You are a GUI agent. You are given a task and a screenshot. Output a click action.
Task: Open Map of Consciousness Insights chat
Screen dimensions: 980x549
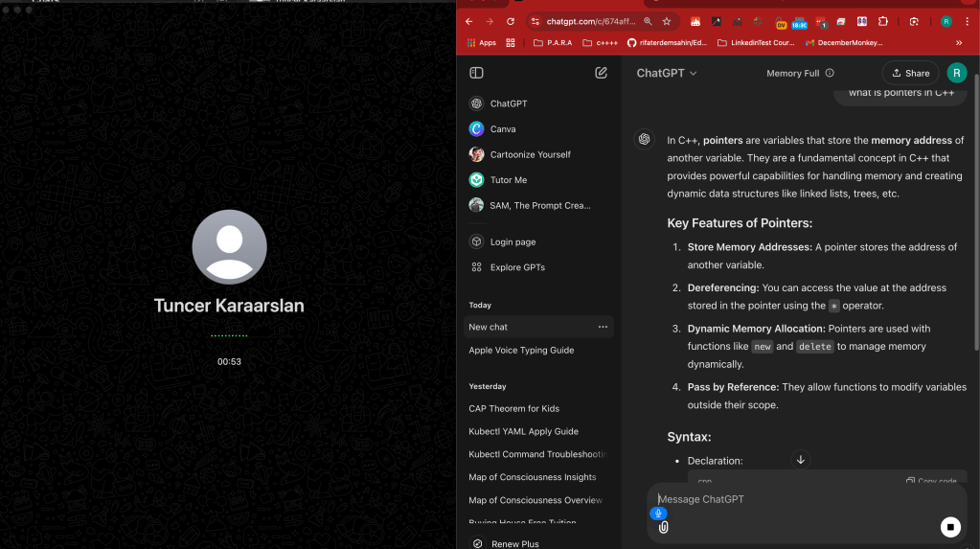click(537, 477)
